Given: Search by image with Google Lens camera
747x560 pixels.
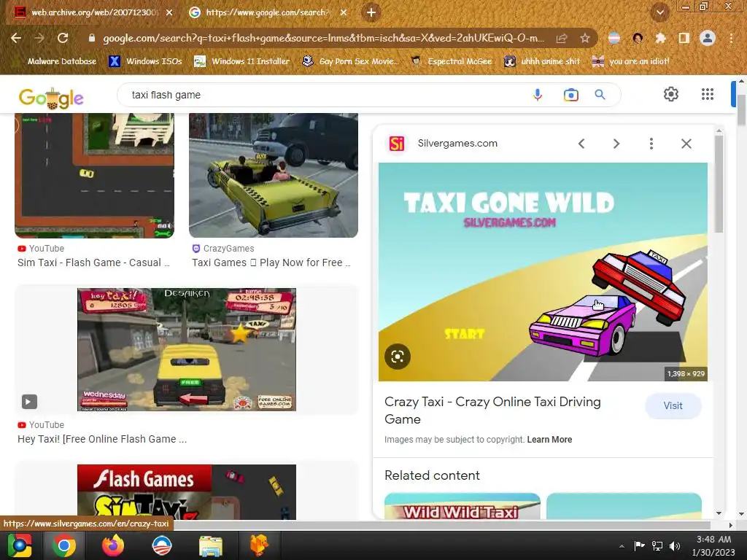Looking at the screenshot, I should (x=570, y=95).
